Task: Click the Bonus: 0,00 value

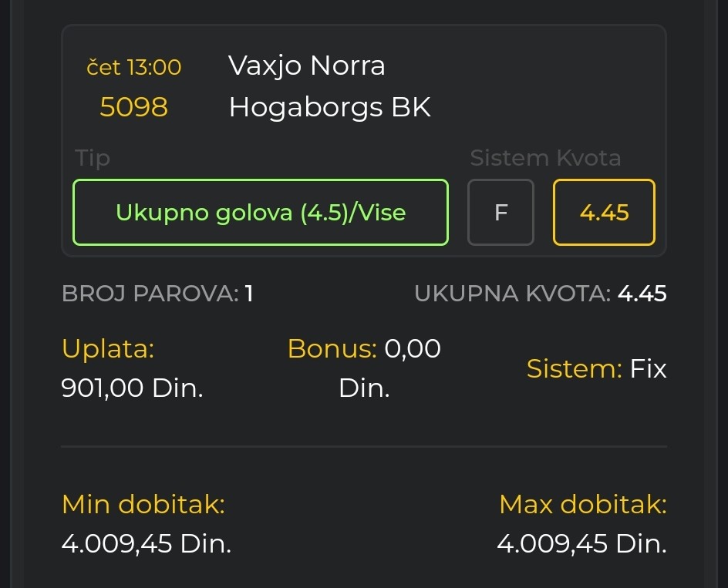Action: click(x=364, y=349)
